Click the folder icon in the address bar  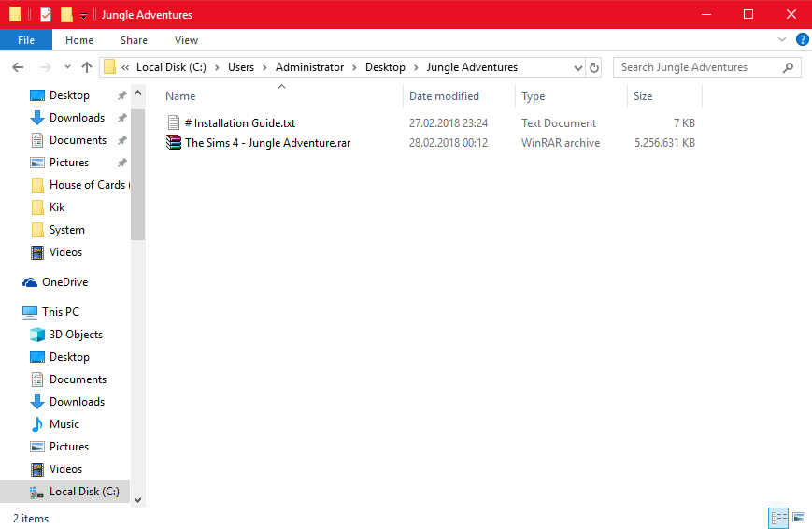coord(109,67)
